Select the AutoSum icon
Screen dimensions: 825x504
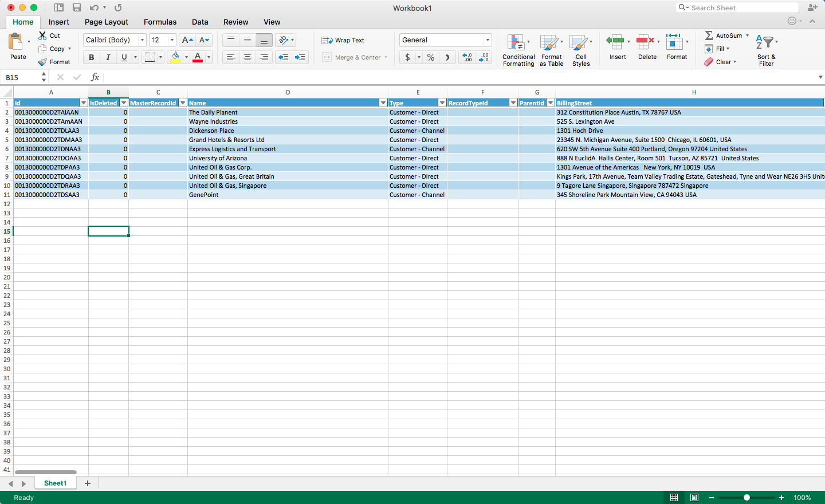[x=710, y=36]
